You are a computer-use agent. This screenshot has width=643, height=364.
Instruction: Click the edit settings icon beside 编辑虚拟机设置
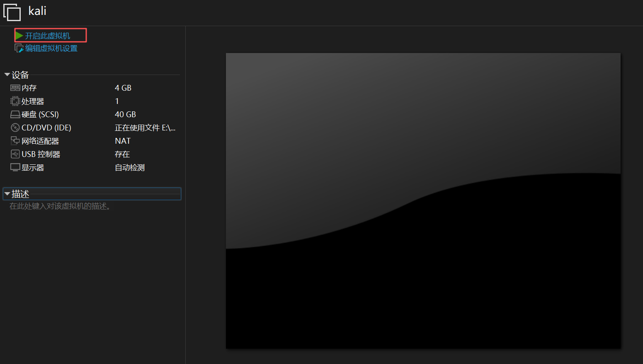18,48
